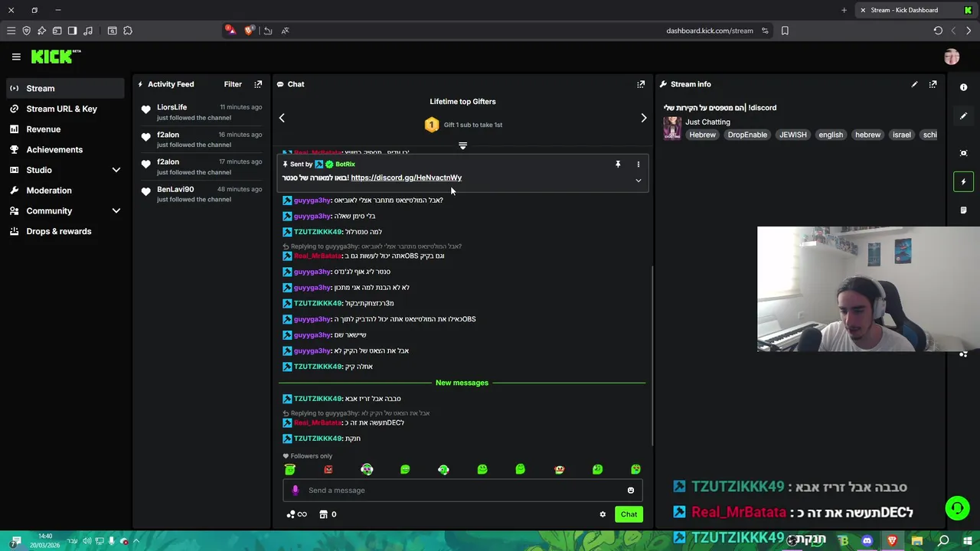980x551 pixels.
Task: Click the english tag
Action: [x=831, y=135]
